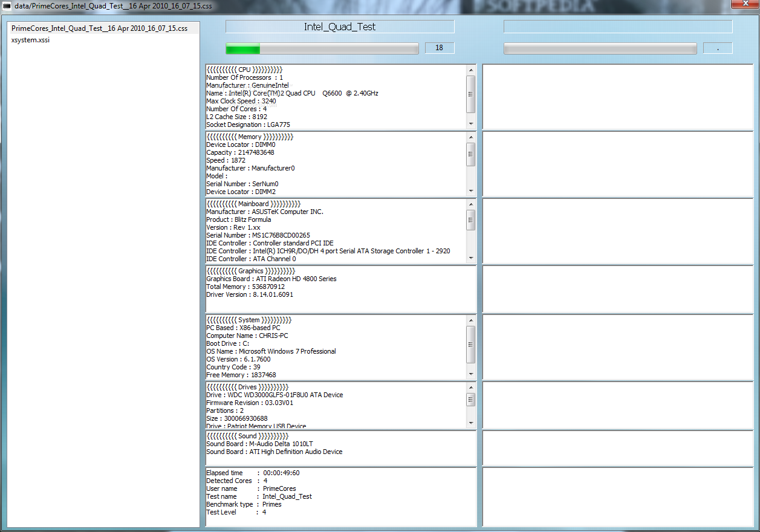Viewport: 760px width, 532px height.
Task: Click the 'Capacity : 2147483648' line
Action: coord(240,152)
